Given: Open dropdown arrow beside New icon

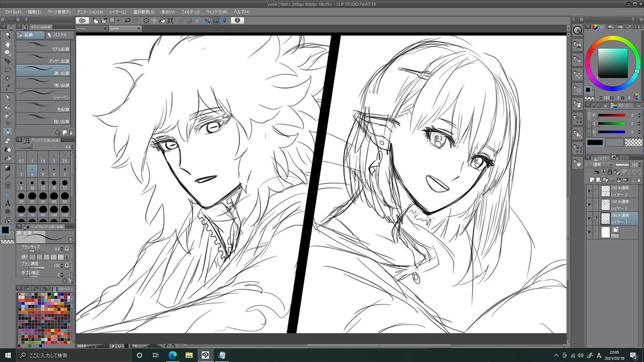Looking at the screenshot, I should [118, 20].
